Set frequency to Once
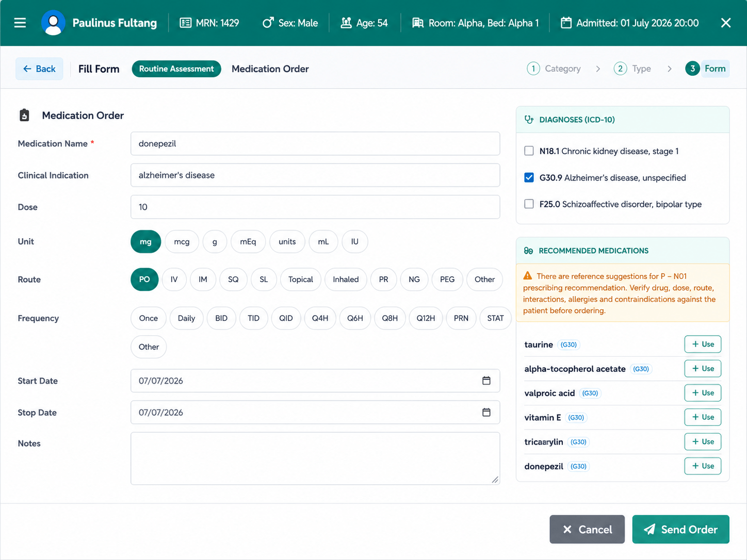The height and width of the screenshot is (560, 747). [149, 318]
